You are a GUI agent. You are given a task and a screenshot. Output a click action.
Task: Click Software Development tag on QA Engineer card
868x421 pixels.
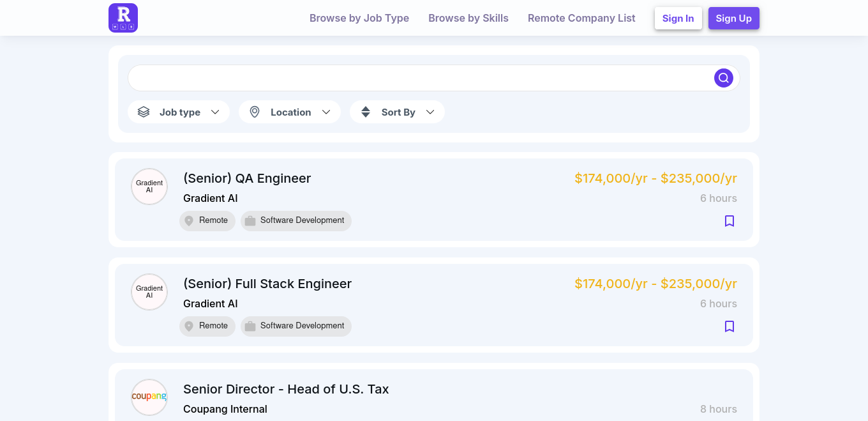[x=296, y=221]
